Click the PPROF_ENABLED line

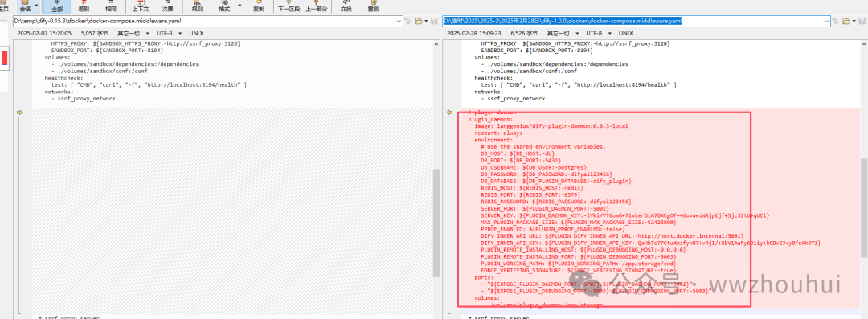[552, 229]
